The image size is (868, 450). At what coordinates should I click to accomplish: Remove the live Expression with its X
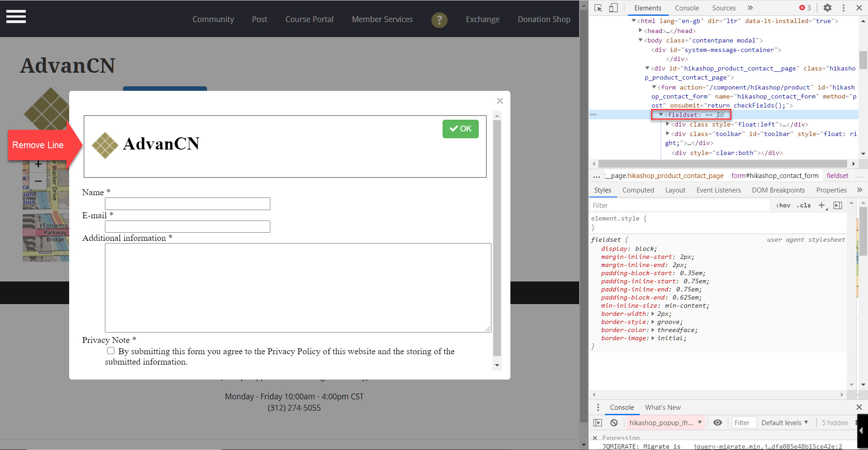coord(595,438)
